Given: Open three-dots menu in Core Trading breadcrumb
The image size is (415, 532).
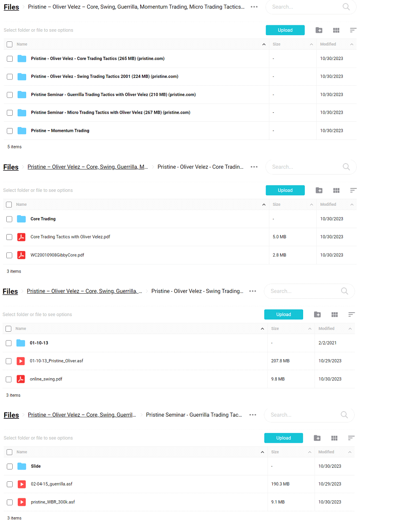Looking at the screenshot, I should pos(254,167).
